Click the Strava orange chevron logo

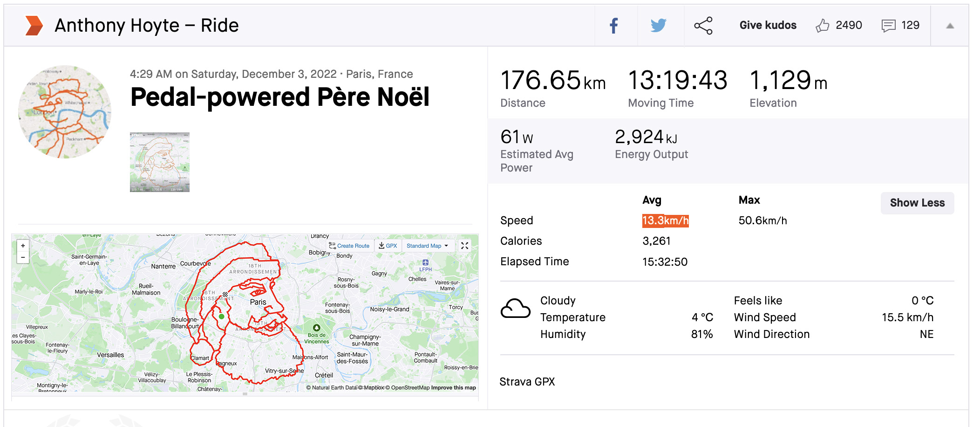point(34,26)
